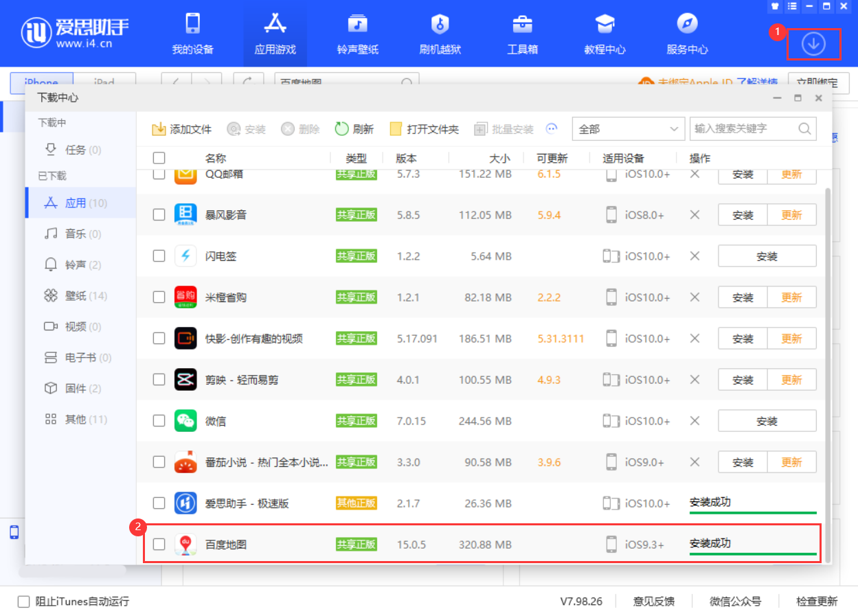The height and width of the screenshot is (616, 858).
Task: Install the 闪电签 app
Action: [x=767, y=256]
